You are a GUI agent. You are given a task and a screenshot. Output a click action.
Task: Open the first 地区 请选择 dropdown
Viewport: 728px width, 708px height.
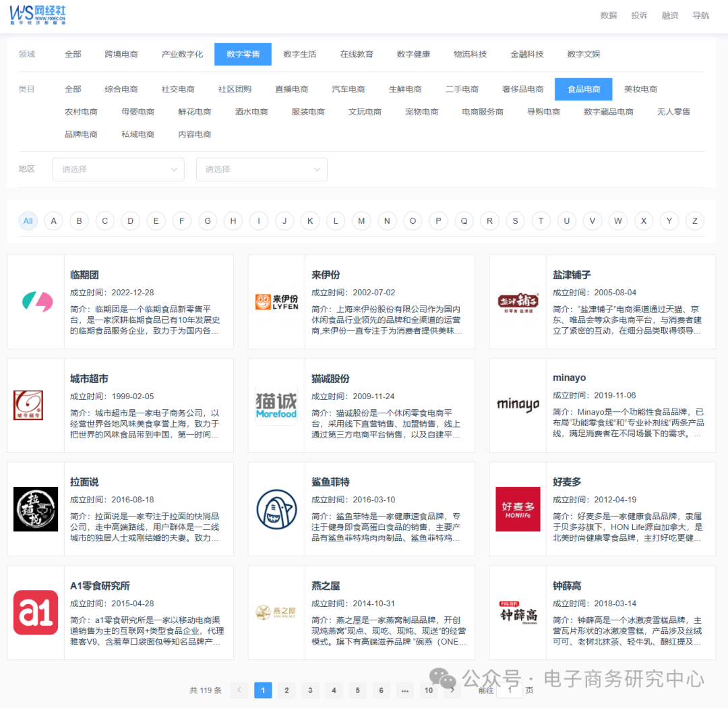118,169
